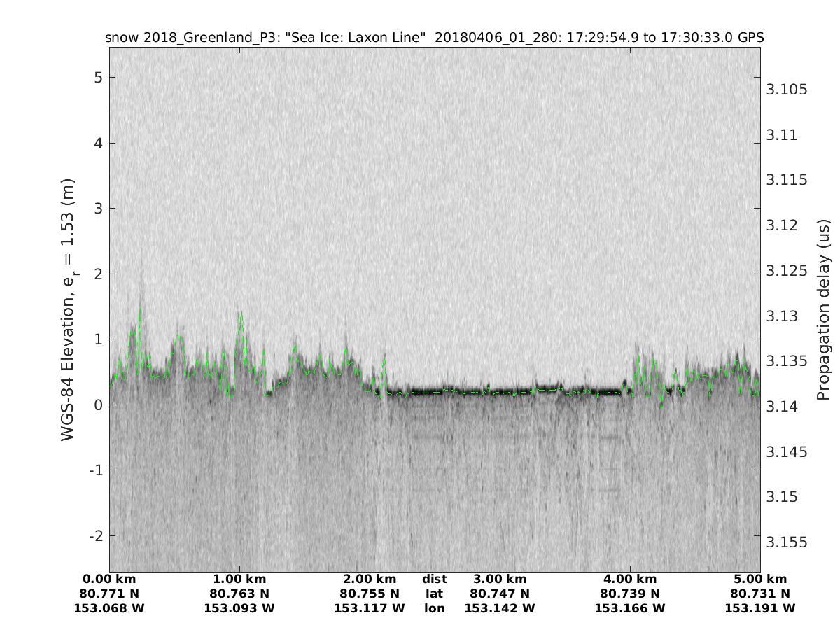Image resolution: width=840 pixels, height=630 pixels.
Task: Click the "lat" label below the plot
Action: tap(434, 594)
